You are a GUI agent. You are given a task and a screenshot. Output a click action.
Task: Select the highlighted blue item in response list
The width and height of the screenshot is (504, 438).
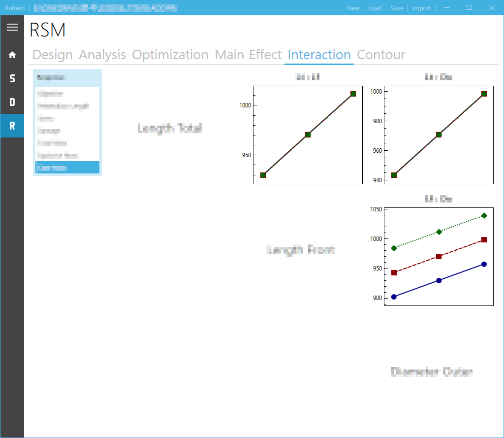pos(67,168)
